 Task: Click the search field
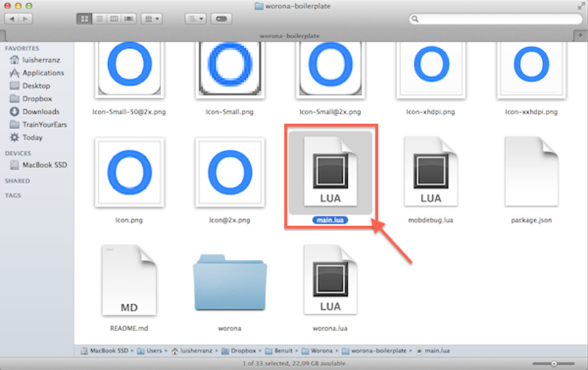click(x=494, y=19)
